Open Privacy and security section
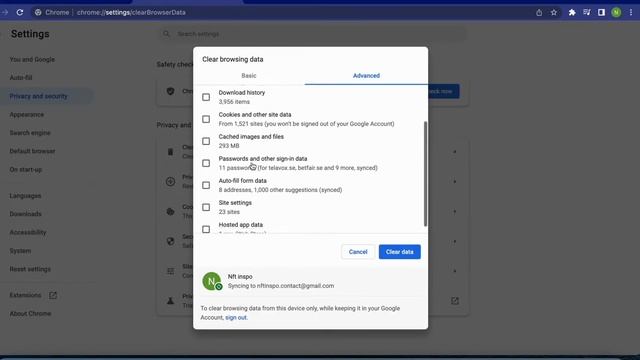640x360 pixels. click(38, 96)
